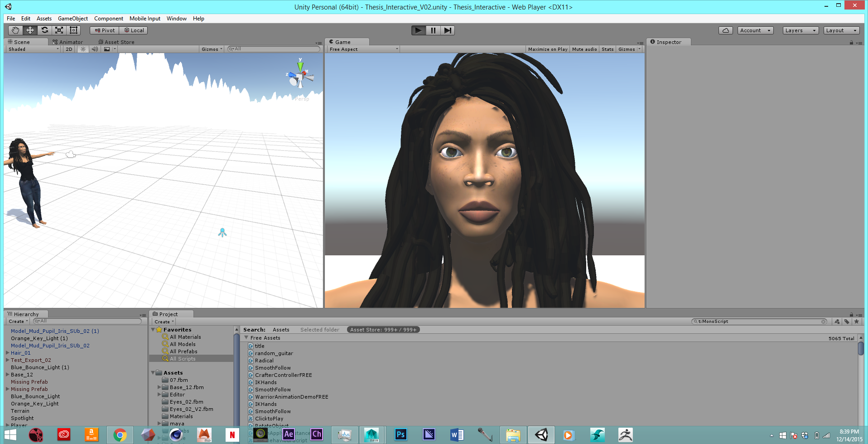Image resolution: width=868 pixels, height=444 pixels.
Task: Start Play mode with the Play button
Action: 418,30
